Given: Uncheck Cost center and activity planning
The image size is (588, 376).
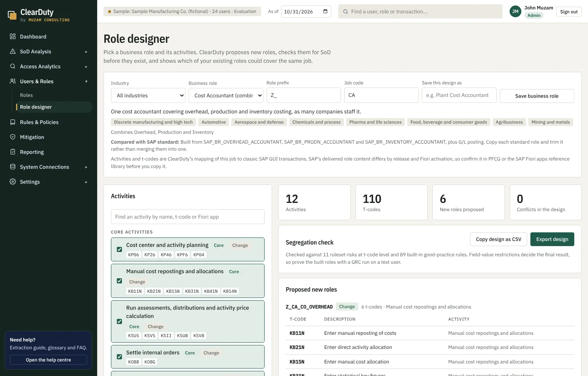Looking at the screenshot, I should [x=119, y=249].
